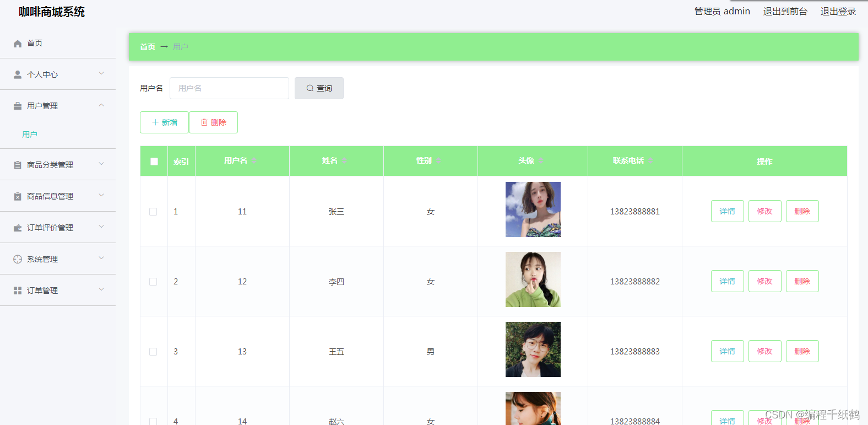Click the 男 gender cell for 王五
Screen dimensions: 868x425
coord(431,352)
